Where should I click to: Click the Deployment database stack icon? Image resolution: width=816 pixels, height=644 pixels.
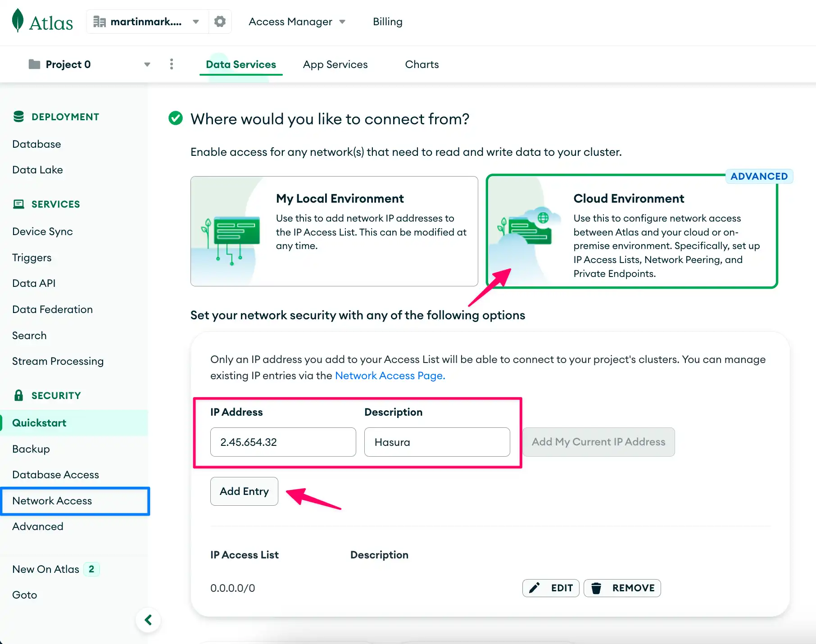[x=18, y=116]
